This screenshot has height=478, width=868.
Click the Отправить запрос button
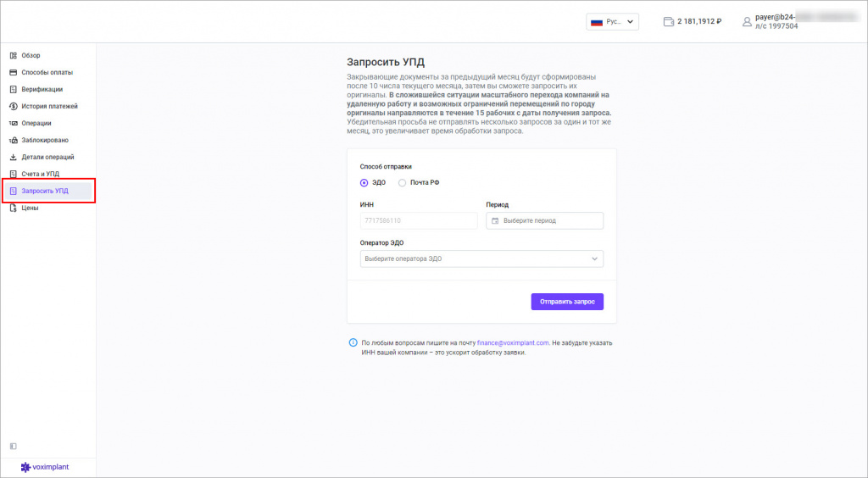click(x=567, y=301)
